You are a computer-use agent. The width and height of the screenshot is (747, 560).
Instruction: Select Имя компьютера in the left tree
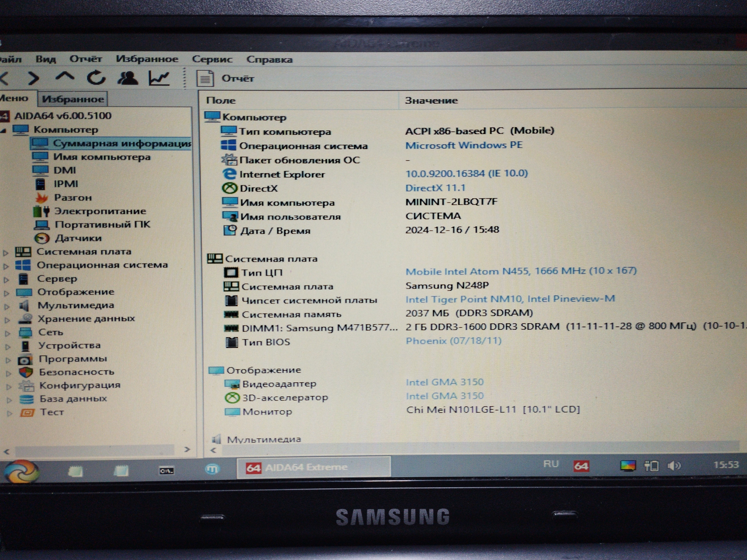(x=91, y=157)
